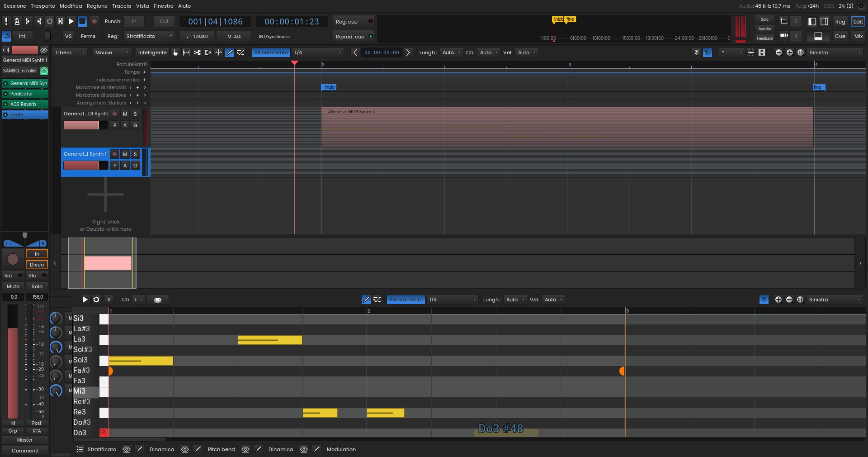Click the drum mode icon in the piano roll toolbar
This screenshot has width=868, height=457.
(x=158, y=300)
